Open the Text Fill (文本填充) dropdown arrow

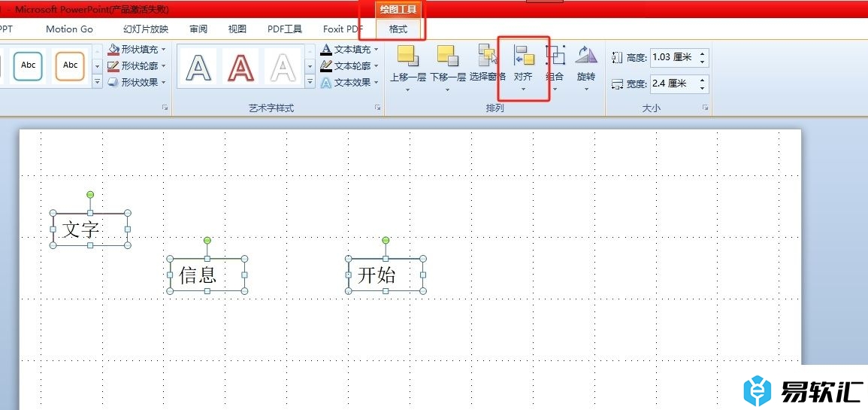pos(377,50)
